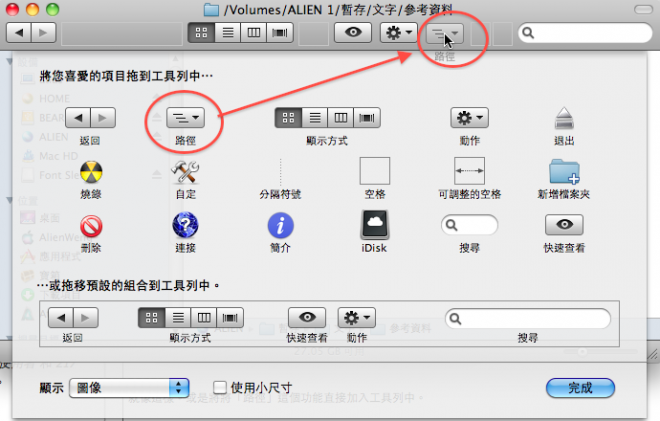Screen dimensions: 660x421
Task: Click the 退出 eject icon
Action: (564, 118)
